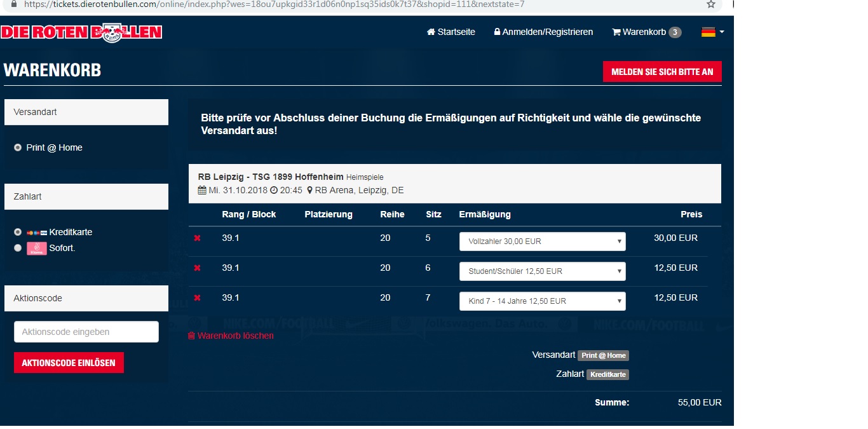Click the credit card logos icon

pyautogui.click(x=37, y=233)
